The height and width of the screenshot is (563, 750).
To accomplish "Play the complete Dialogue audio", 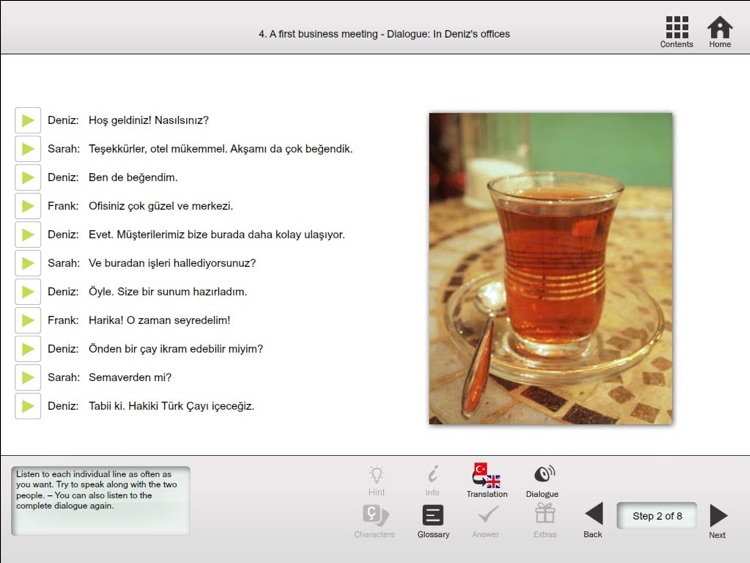I will (x=542, y=480).
